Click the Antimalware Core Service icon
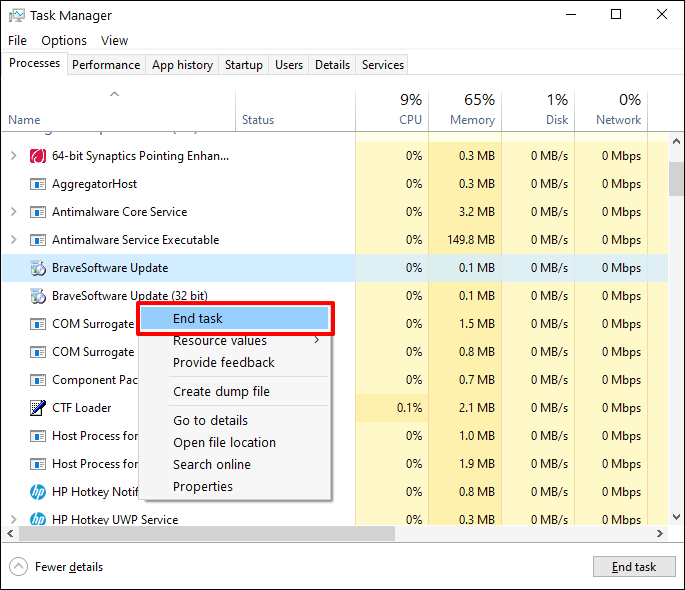Viewport: 685px width, 590px height. (38, 212)
